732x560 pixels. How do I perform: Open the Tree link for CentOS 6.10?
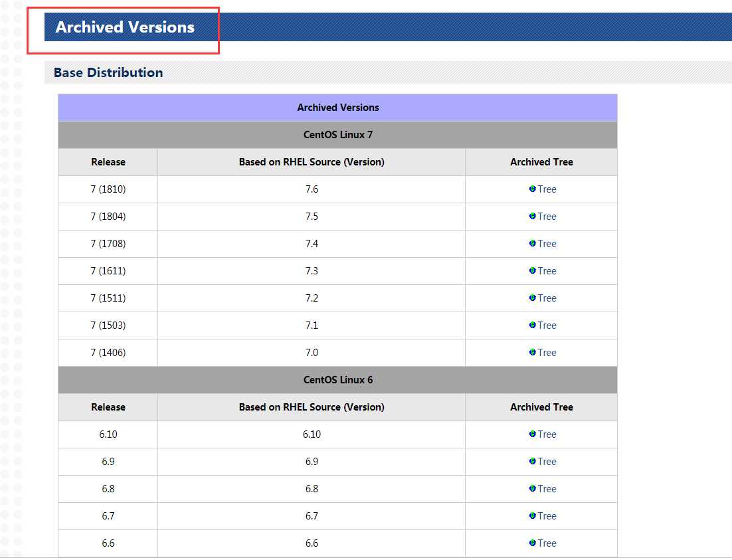[547, 434]
